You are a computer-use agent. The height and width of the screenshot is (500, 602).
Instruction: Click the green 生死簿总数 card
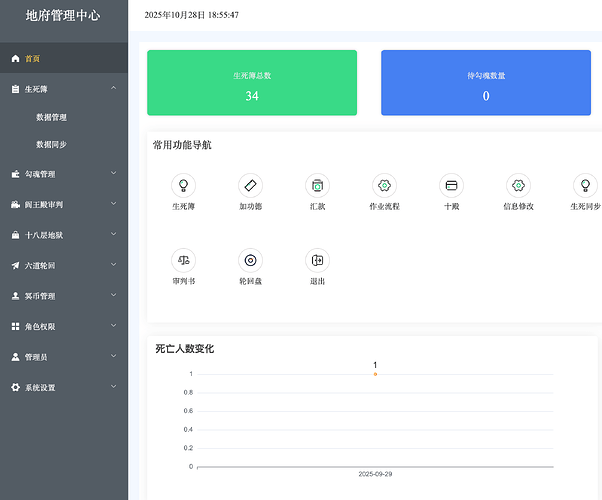(252, 83)
